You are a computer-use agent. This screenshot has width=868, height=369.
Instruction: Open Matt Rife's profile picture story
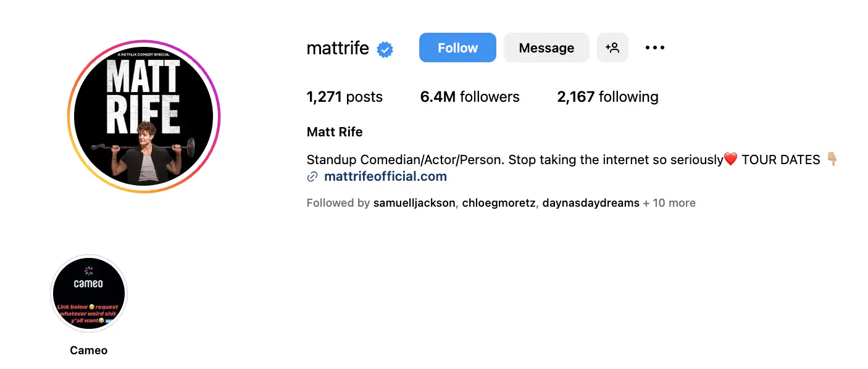[x=143, y=117]
